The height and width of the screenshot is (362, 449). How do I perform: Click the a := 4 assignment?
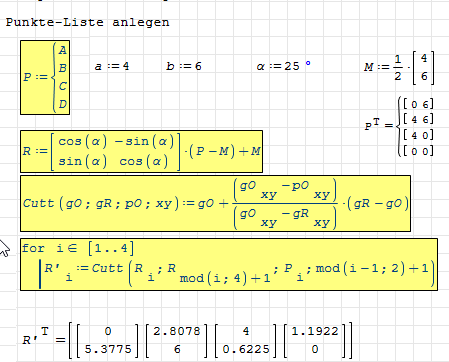112,66
